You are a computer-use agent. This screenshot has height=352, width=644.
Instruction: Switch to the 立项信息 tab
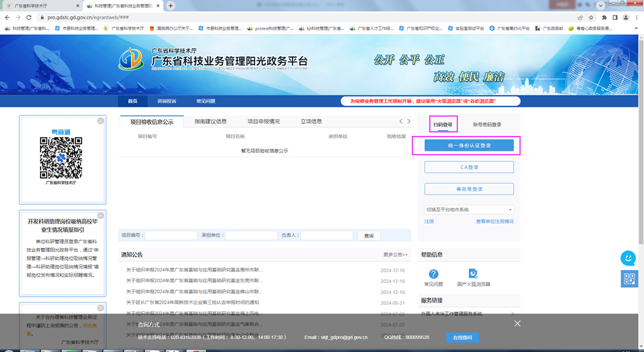(311, 122)
